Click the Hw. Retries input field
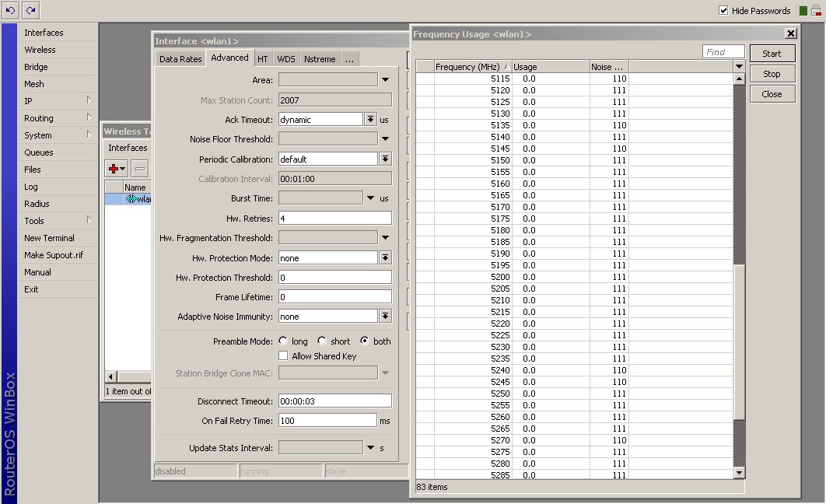Image resolution: width=826 pixels, height=504 pixels. (x=334, y=219)
